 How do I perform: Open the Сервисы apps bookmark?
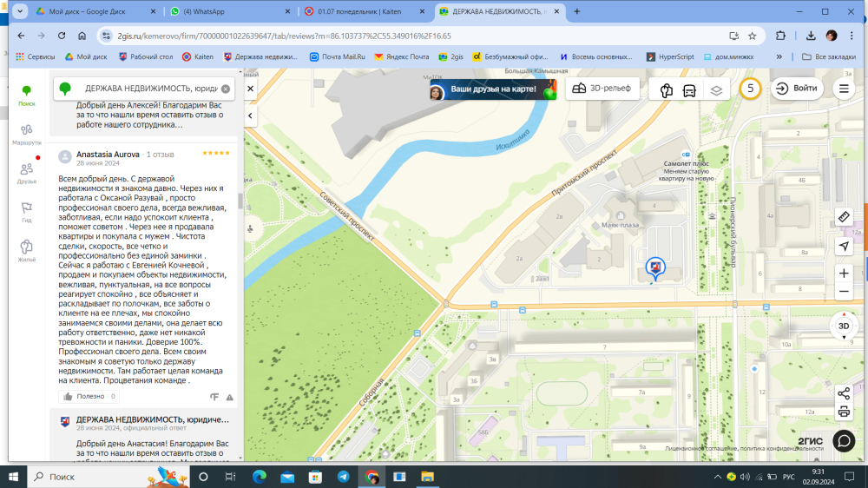tap(36, 56)
